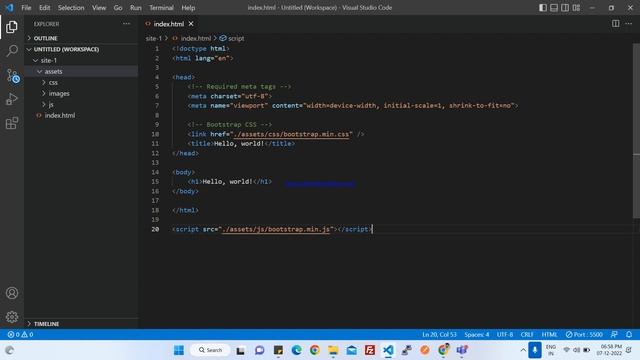Close the index.html editor tab
Image resolution: width=640 pixels, height=360 pixels.
(191, 24)
